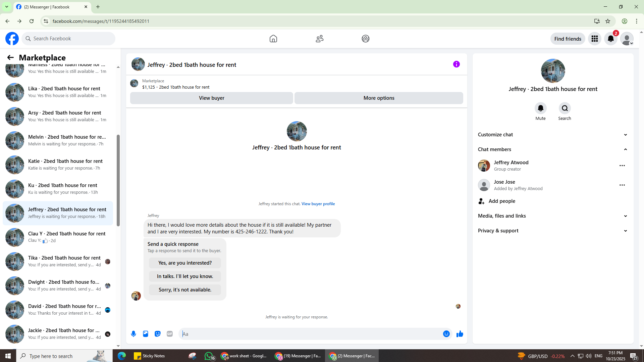Open the emoji picker in message box
This screenshot has width=644, height=362.
coord(446,334)
